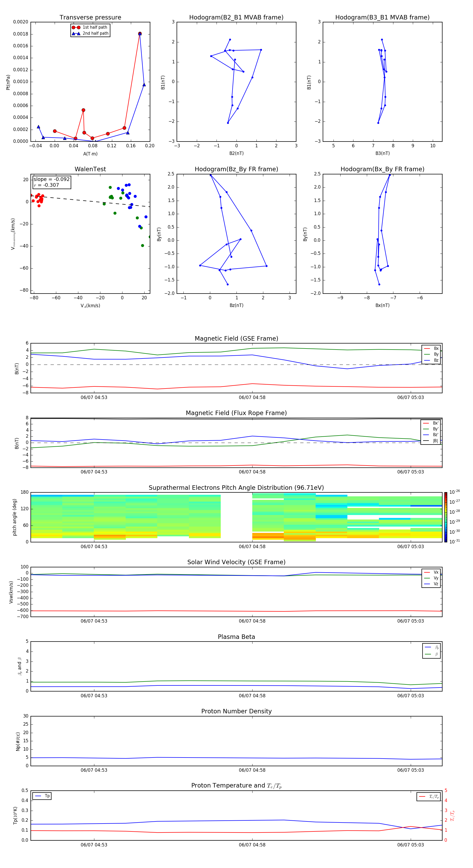Viewport: 473px width, 868px height.
Task: Select "By" in the GSE magnetic field legend
Action: pos(431,354)
